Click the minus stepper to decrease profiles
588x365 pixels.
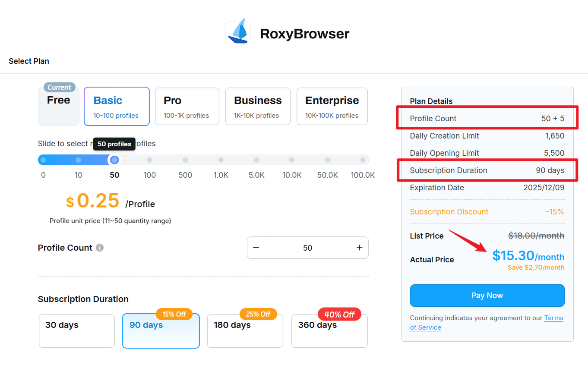pyautogui.click(x=256, y=247)
